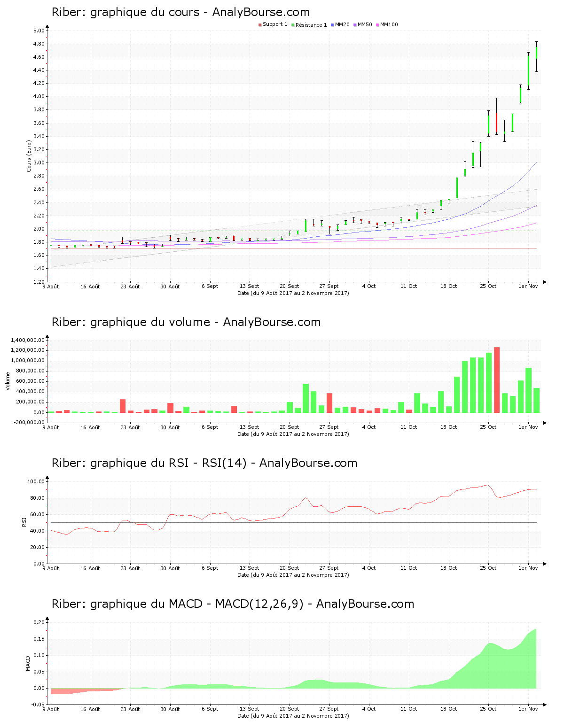Click the '0.20' tick on MACD axis
Screen dimensions: 564x728
[39, 623]
